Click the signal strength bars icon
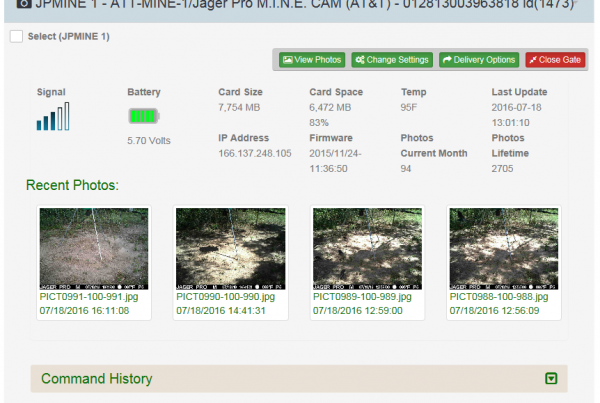The width and height of the screenshot is (600, 403). [53, 116]
